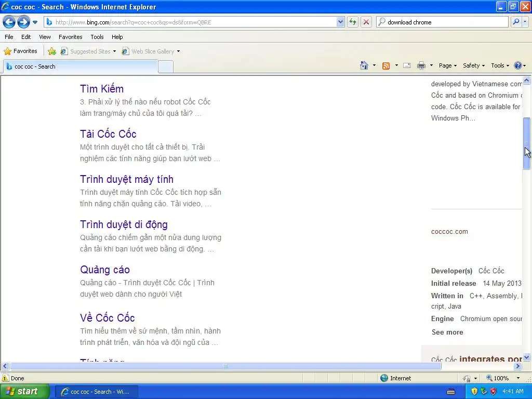
Task: Open Web Slice Gallery item
Action: coord(151,51)
